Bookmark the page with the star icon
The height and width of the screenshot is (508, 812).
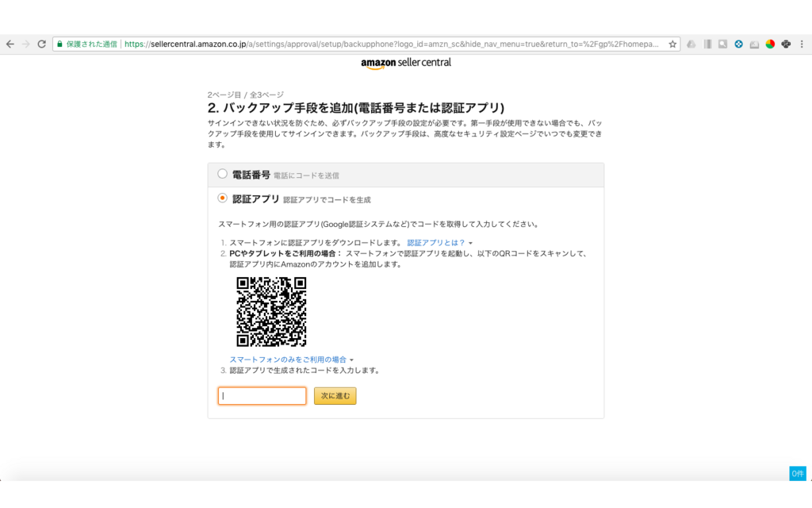672,44
